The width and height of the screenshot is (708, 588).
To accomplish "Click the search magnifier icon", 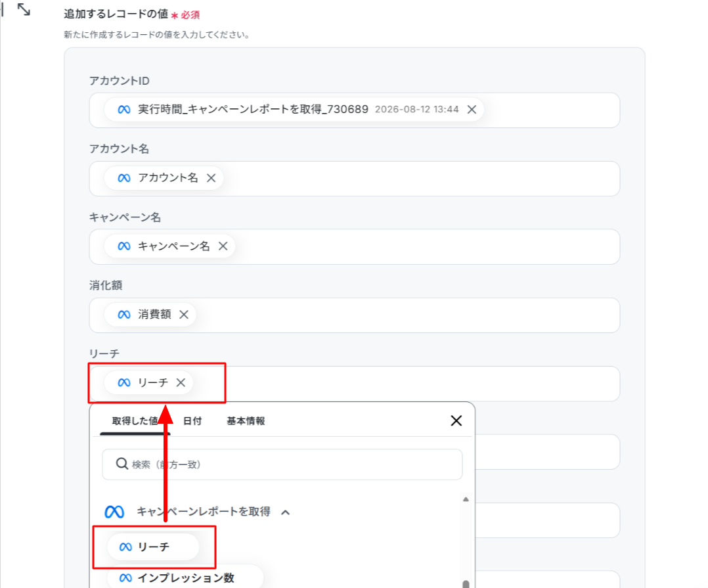I will click(x=122, y=464).
